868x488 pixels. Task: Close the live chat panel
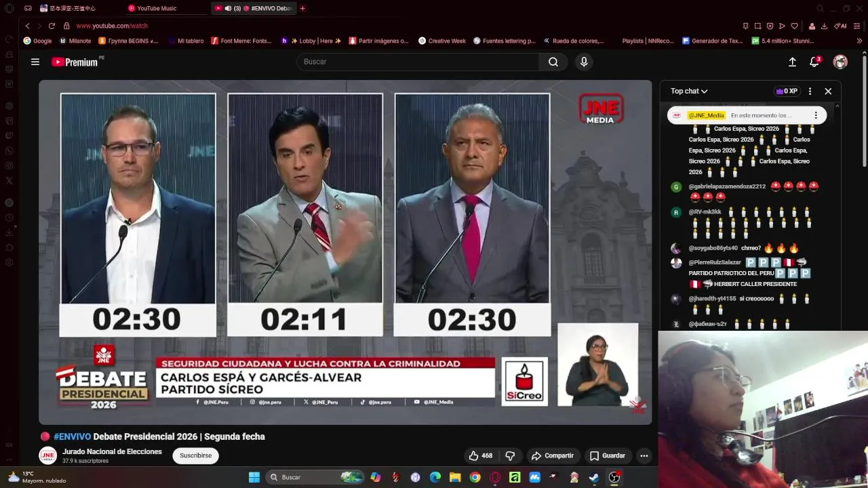pyautogui.click(x=828, y=91)
